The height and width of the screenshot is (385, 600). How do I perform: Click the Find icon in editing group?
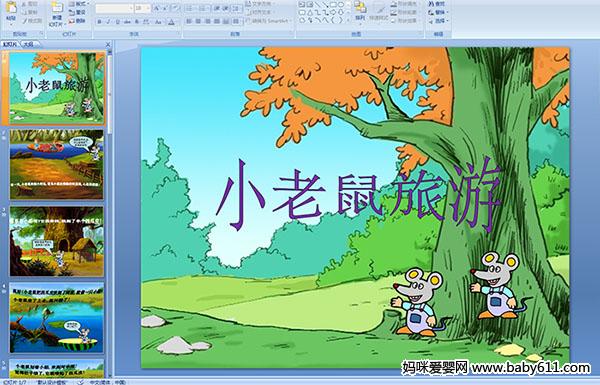(437, 4)
